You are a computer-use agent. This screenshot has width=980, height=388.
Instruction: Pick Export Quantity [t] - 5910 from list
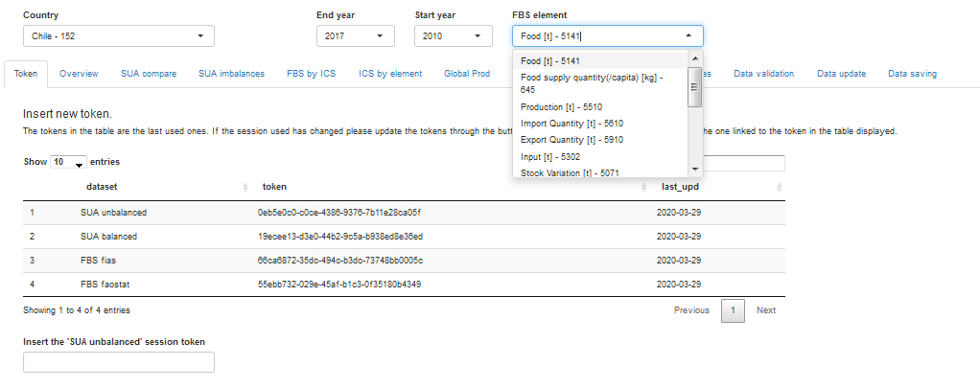tap(572, 140)
